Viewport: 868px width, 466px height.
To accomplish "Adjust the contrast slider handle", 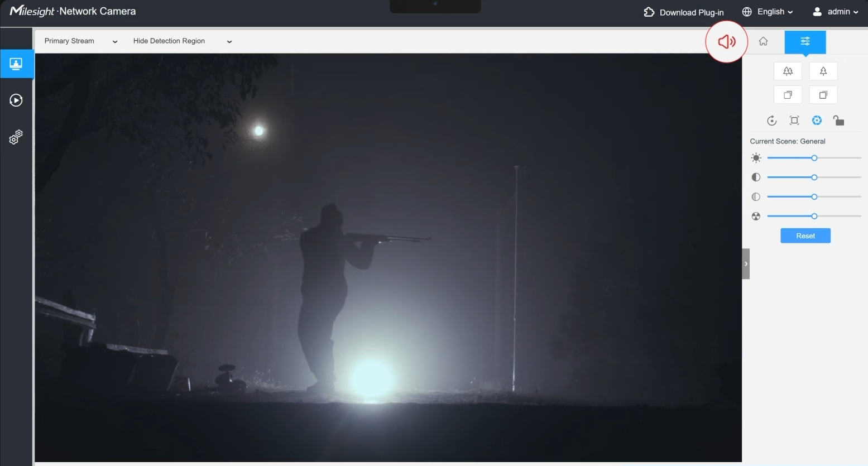I will click(814, 177).
